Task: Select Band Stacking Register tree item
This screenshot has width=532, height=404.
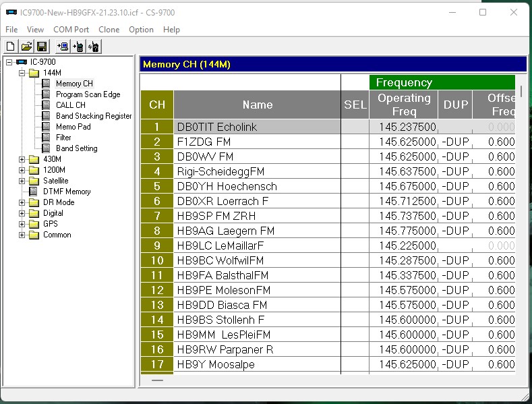Action: click(x=94, y=116)
